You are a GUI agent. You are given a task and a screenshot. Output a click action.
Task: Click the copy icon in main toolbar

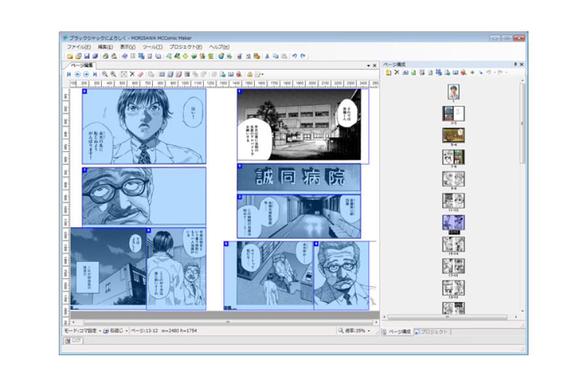tap(276, 56)
